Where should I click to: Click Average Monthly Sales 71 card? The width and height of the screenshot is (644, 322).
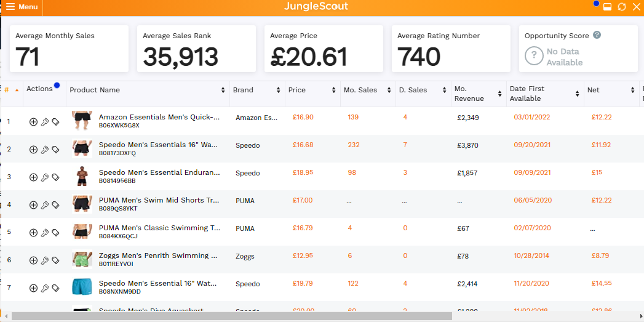(69, 49)
